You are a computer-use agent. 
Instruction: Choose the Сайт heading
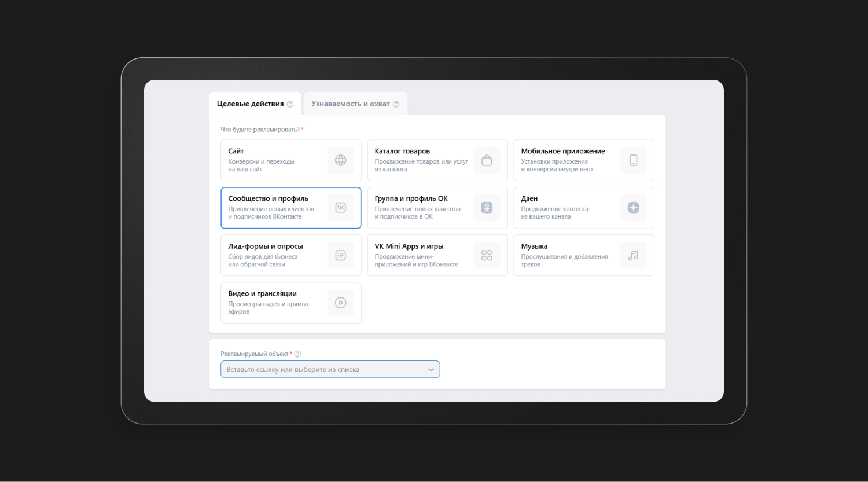click(x=236, y=151)
